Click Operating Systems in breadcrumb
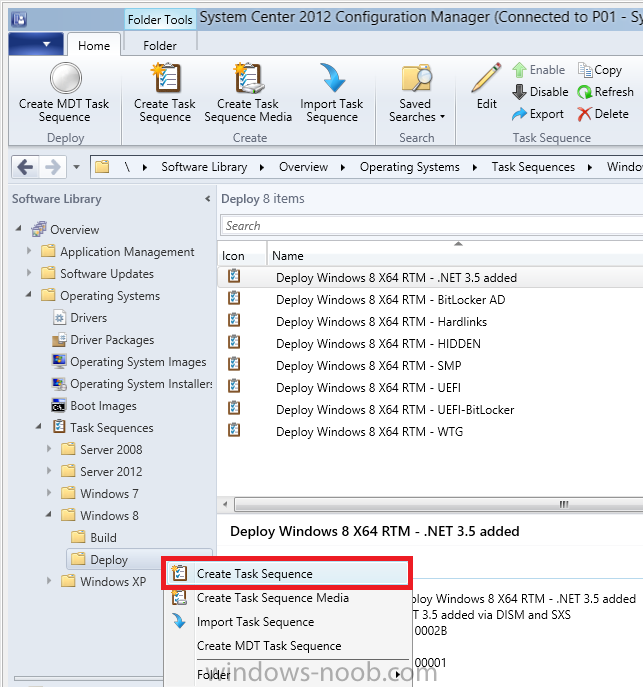This screenshot has height=687, width=643. coord(410,167)
